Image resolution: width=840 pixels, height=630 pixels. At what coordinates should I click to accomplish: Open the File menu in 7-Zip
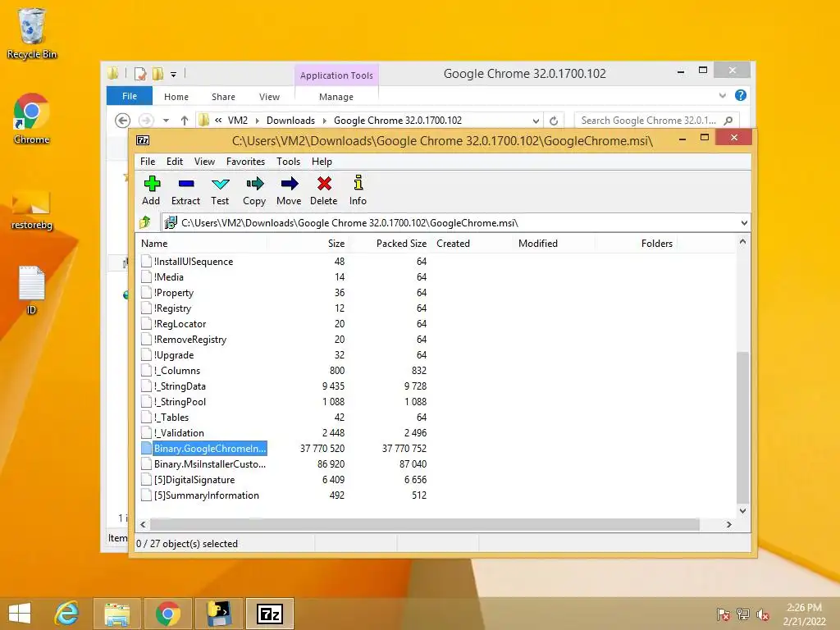coord(148,162)
